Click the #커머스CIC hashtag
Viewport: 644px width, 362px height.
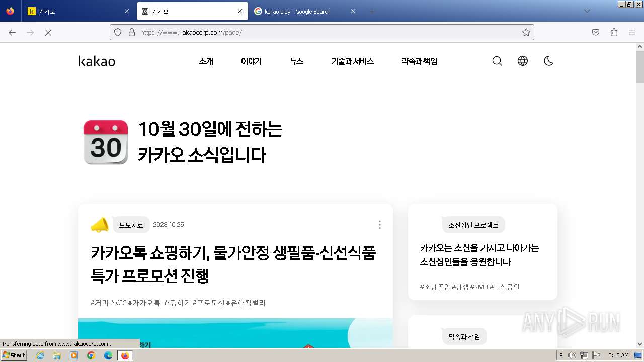(108, 303)
